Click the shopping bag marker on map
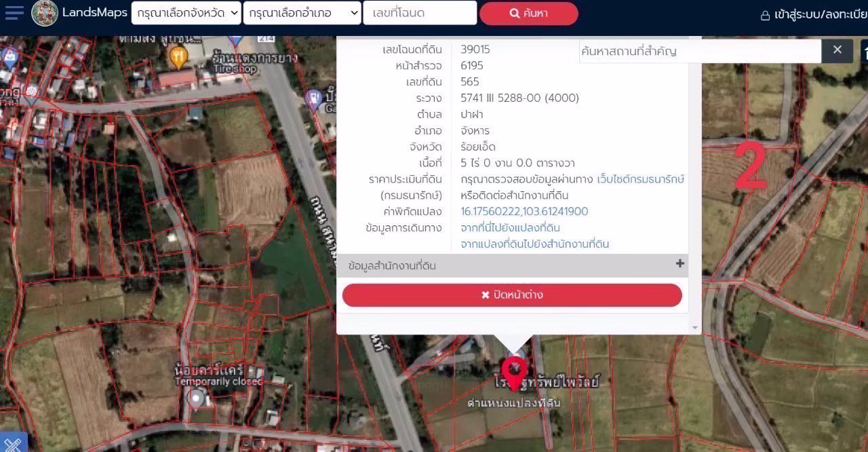868x452 pixels. click(x=8, y=56)
